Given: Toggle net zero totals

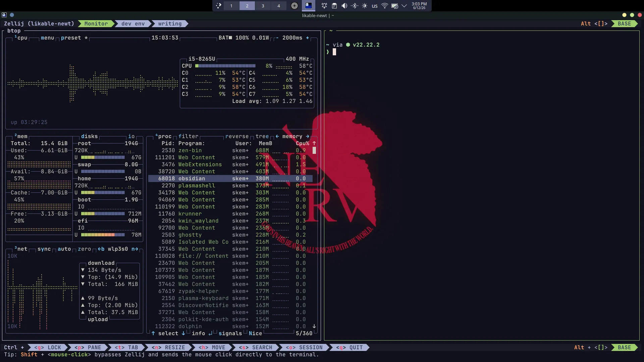Looking at the screenshot, I should (x=84, y=249).
